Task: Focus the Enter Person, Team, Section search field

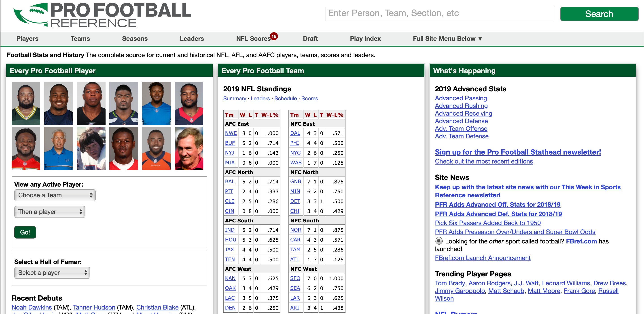Action: [x=439, y=14]
